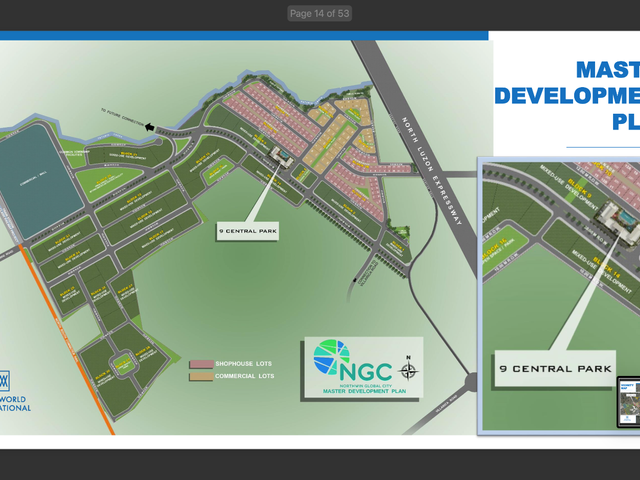Screen dimensions: 640x480
Task: Click the small 9 Central Park callout label
Action: coord(247,231)
